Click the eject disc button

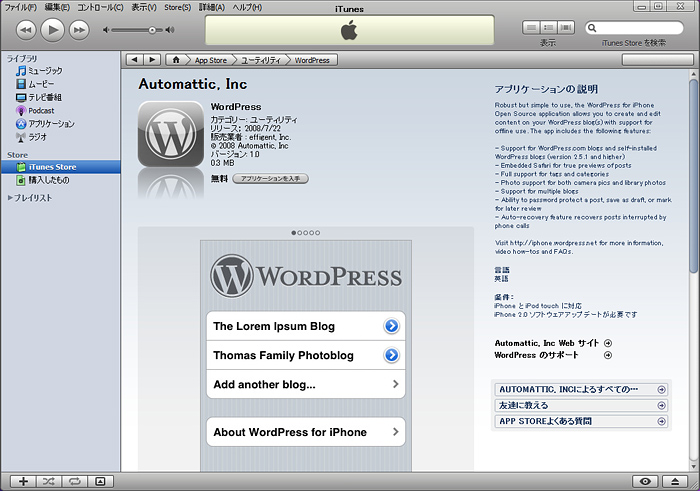675,481
